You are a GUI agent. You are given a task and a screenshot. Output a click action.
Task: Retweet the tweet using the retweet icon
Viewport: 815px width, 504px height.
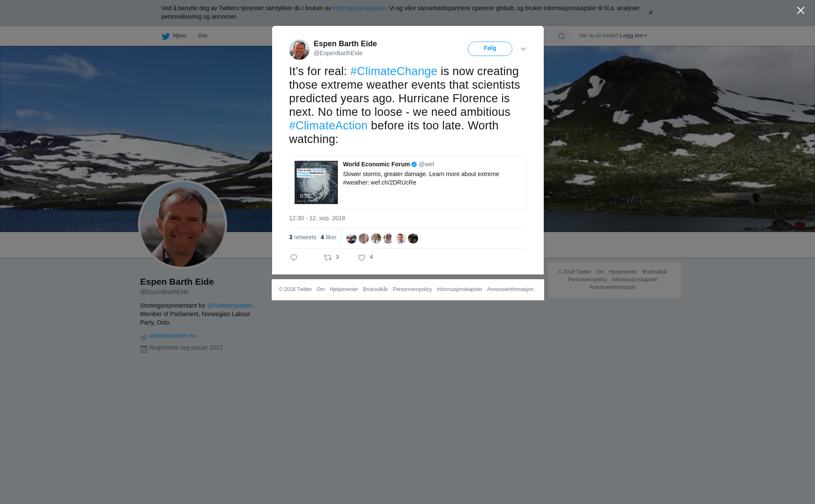328,258
